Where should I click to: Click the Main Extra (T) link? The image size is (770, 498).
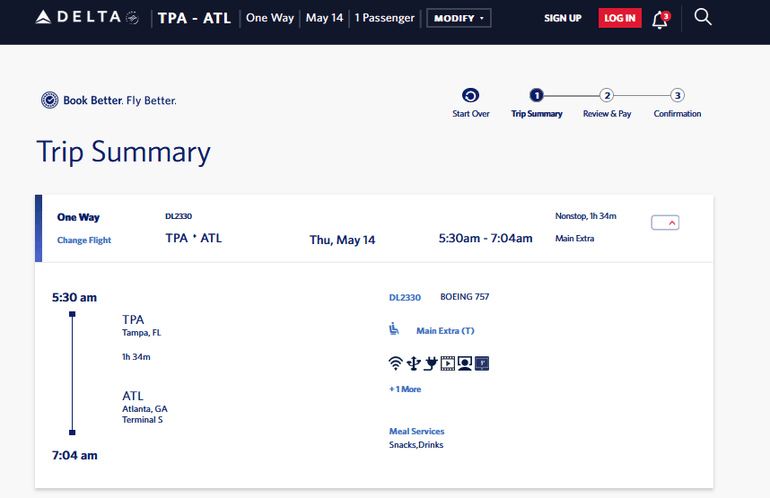click(445, 330)
